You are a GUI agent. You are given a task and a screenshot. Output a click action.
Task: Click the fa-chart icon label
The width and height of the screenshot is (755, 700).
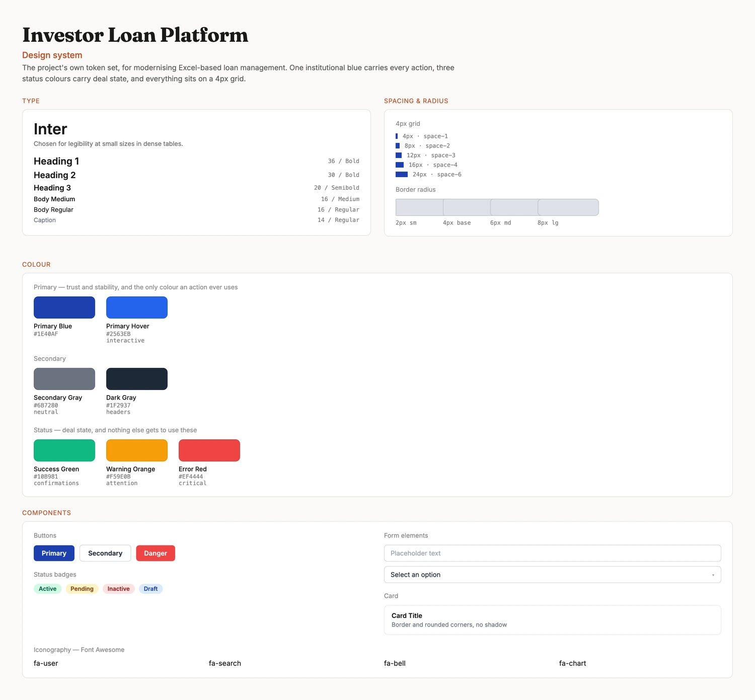point(573,663)
